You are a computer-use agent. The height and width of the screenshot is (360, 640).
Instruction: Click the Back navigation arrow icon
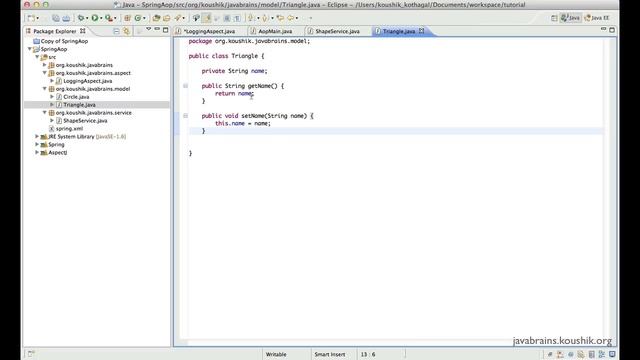pyautogui.click(x=290, y=18)
